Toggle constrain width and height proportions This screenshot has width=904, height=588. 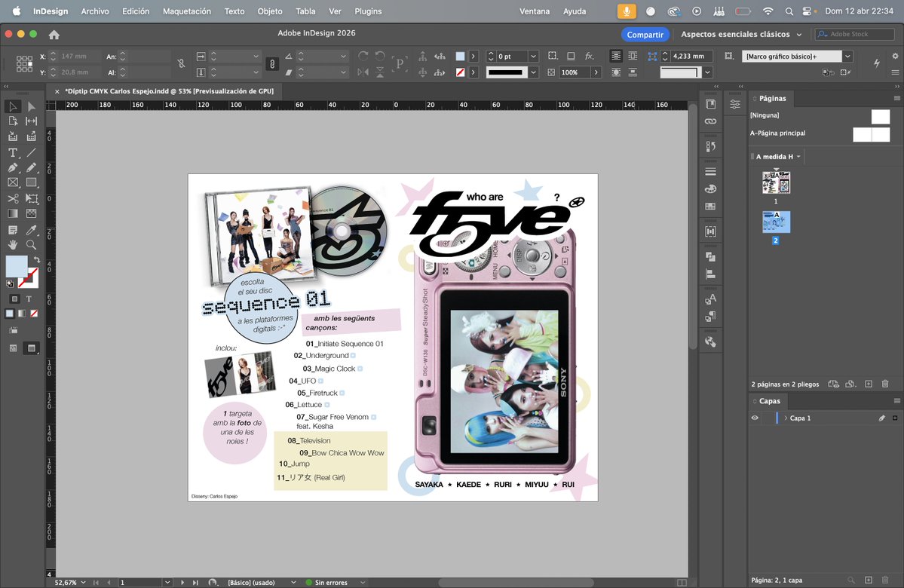[181, 64]
